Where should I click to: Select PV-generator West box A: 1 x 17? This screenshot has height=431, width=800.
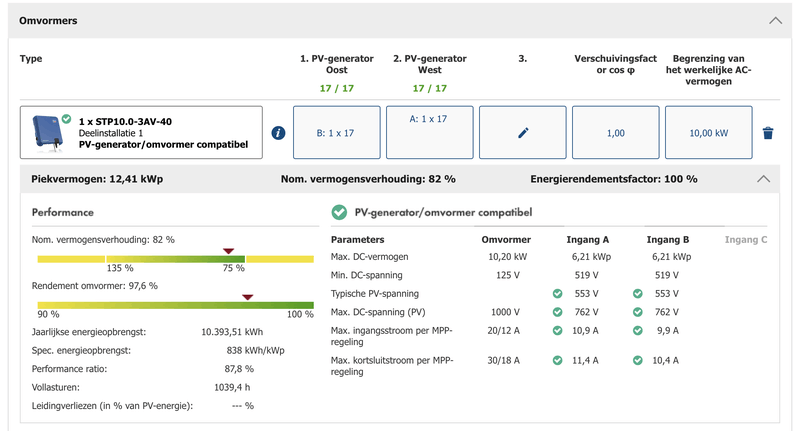click(428, 133)
